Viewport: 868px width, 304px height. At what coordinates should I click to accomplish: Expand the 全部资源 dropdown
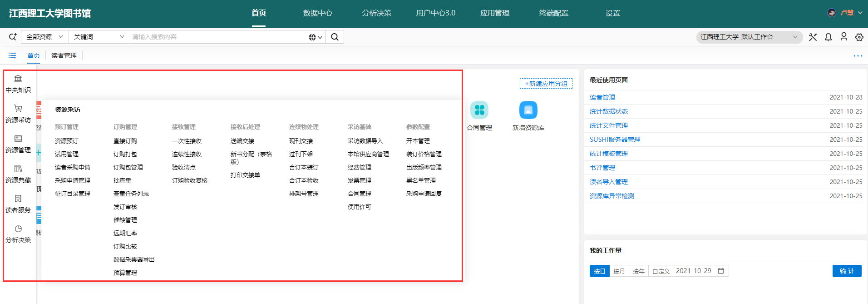[44, 37]
